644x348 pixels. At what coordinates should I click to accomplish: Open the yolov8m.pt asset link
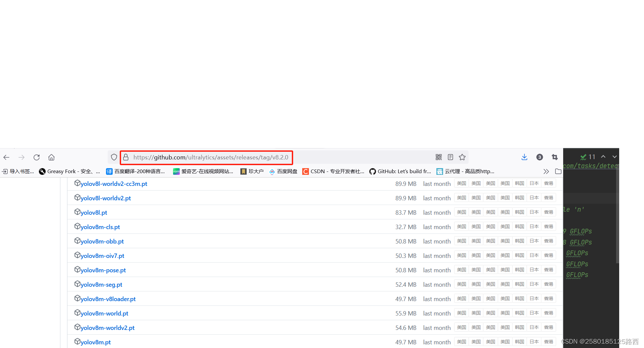tap(96, 342)
